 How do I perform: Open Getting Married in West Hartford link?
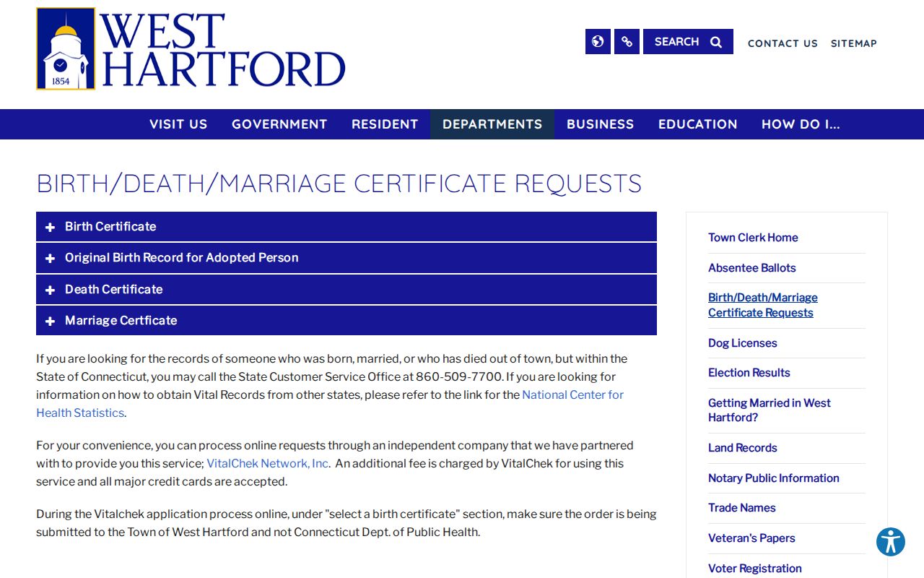pos(769,410)
